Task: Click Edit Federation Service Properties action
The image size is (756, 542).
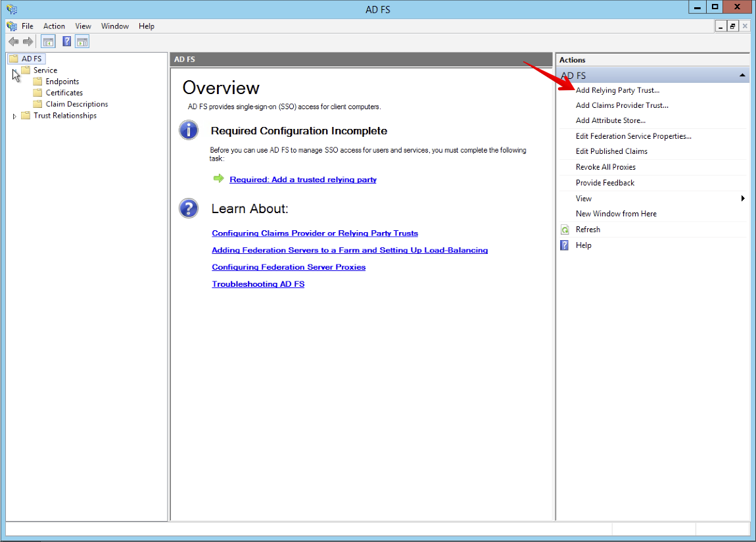Action: click(x=633, y=136)
